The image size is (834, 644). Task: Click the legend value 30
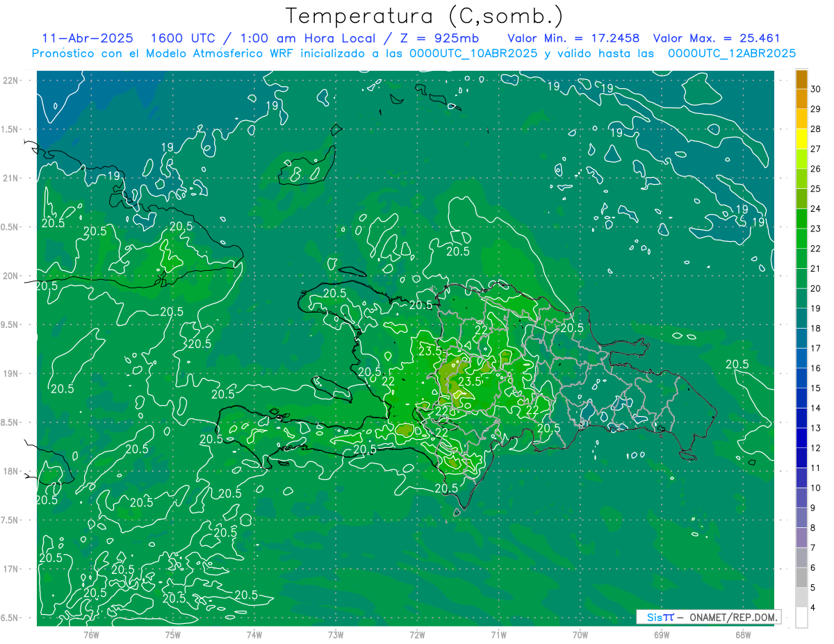[816, 89]
